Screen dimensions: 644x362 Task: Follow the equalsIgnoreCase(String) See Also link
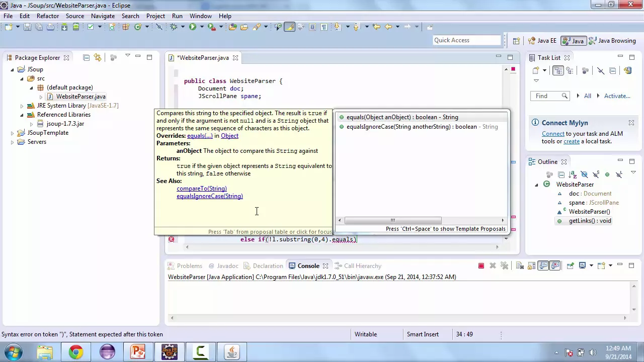click(x=209, y=196)
